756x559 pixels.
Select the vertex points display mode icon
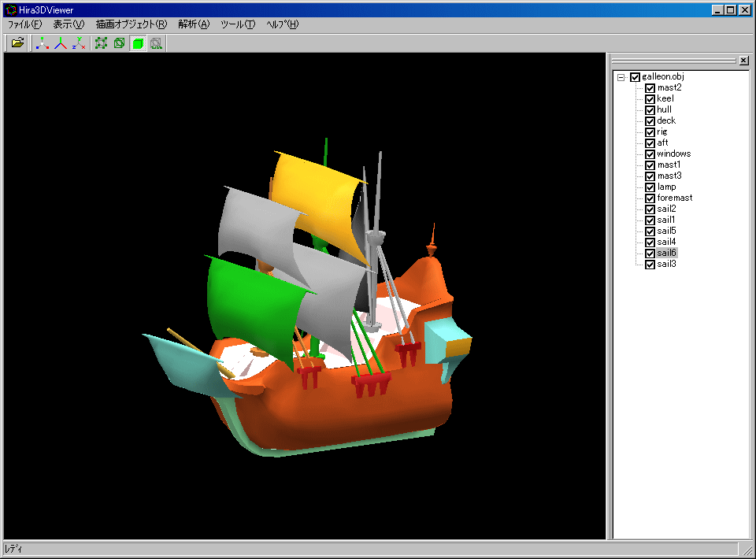tap(102, 43)
